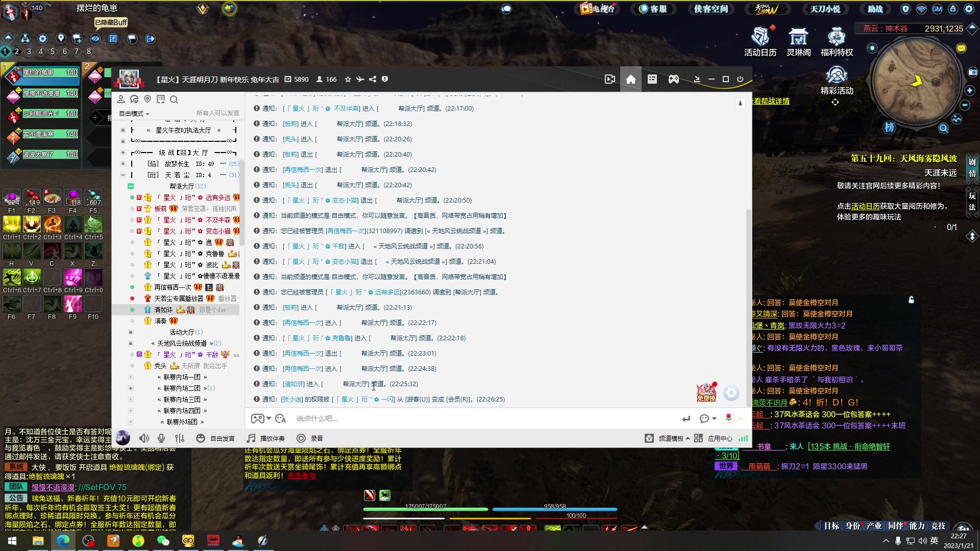Viewport: 980px width, 551px height.
Task: Open the user profile icon in sidebar
Action: click(x=121, y=99)
